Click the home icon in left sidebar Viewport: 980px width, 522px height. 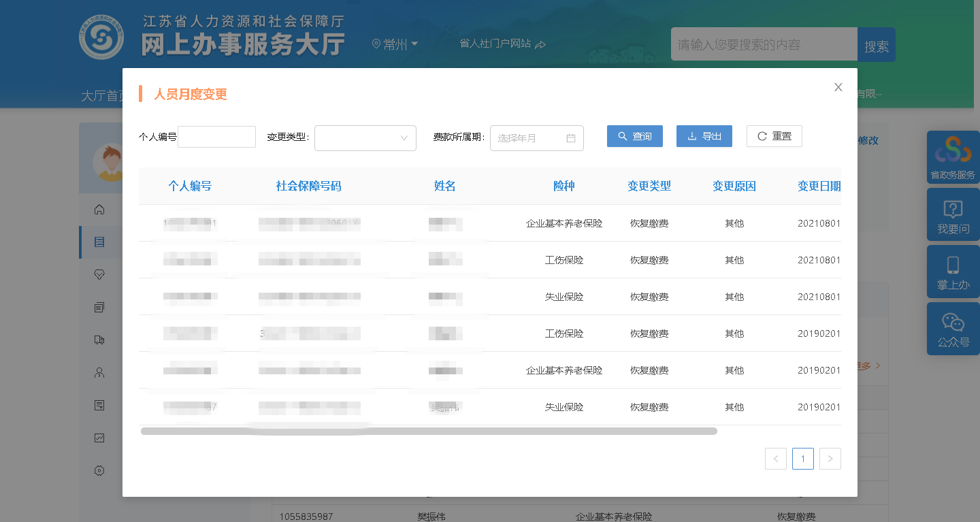coord(99,210)
